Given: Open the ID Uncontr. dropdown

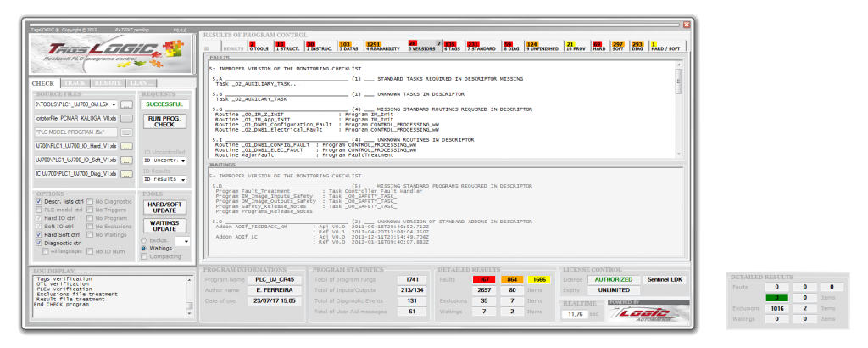Looking at the screenshot, I should pyautogui.click(x=183, y=160).
